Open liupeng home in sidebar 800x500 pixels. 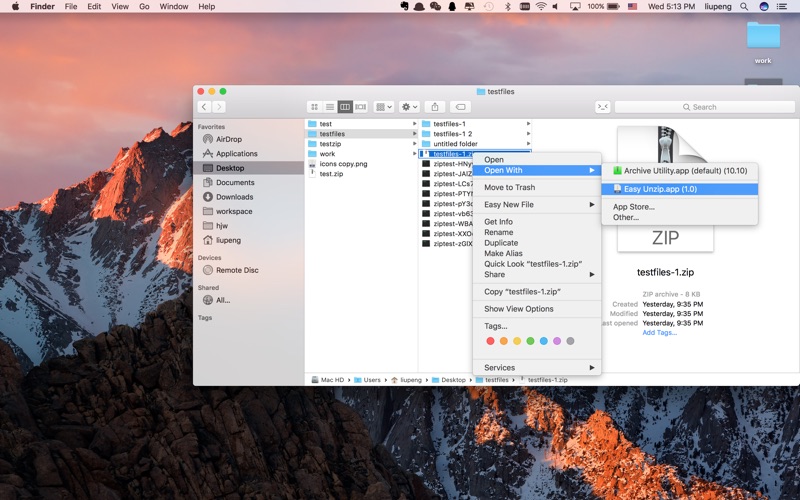click(x=248, y=240)
